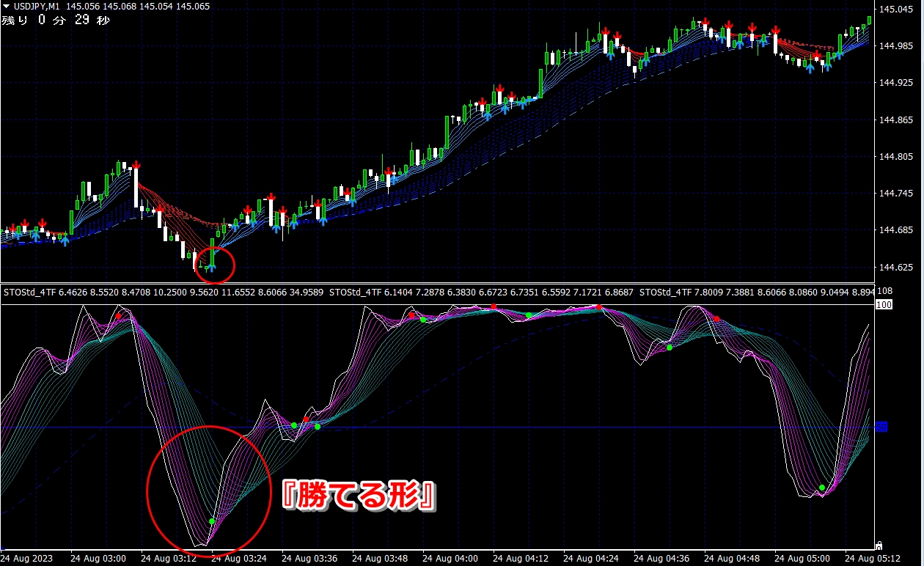
Task: Click the blue up arrow inside small red circle
Action: pos(211,268)
